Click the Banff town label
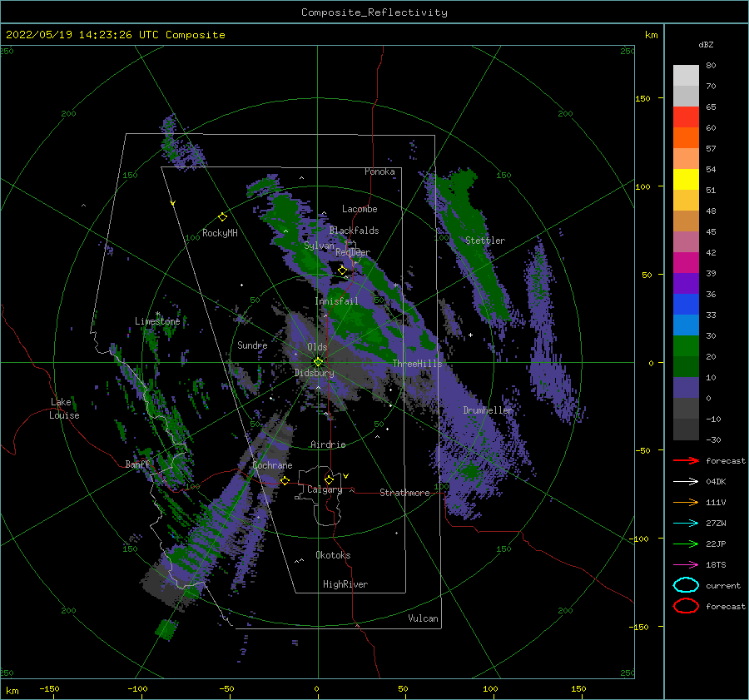Screen dimensions: 749x700 (x=137, y=464)
